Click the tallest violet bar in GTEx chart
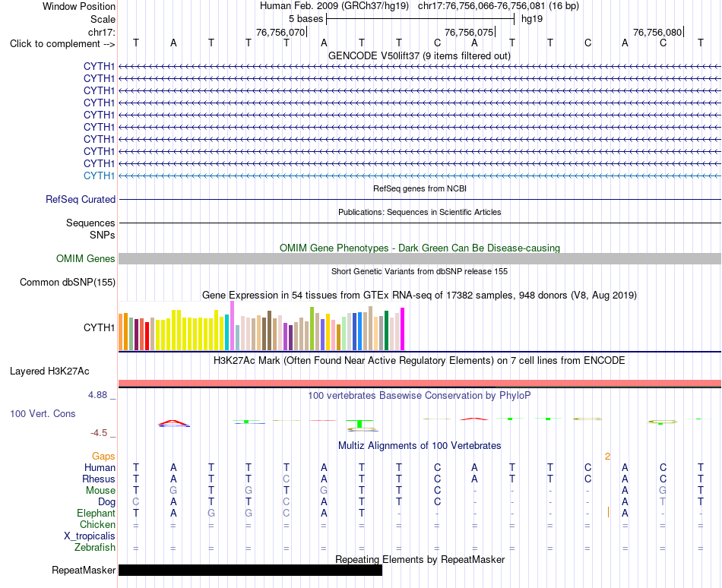This screenshot has height=588, width=722. (x=232, y=326)
